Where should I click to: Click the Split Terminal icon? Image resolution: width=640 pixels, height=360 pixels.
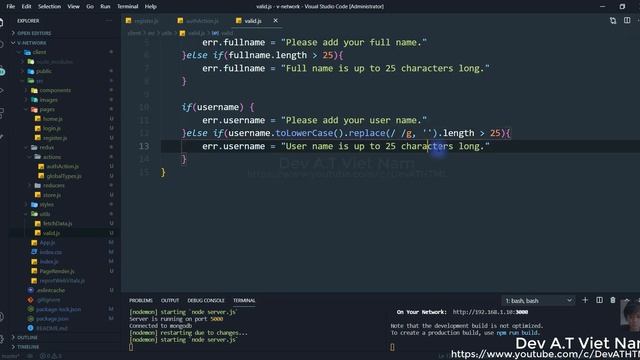tap(599, 300)
